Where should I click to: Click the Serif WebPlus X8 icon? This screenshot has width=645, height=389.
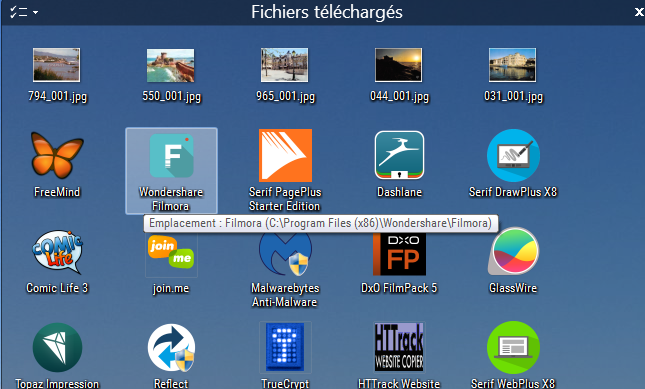coord(513,347)
